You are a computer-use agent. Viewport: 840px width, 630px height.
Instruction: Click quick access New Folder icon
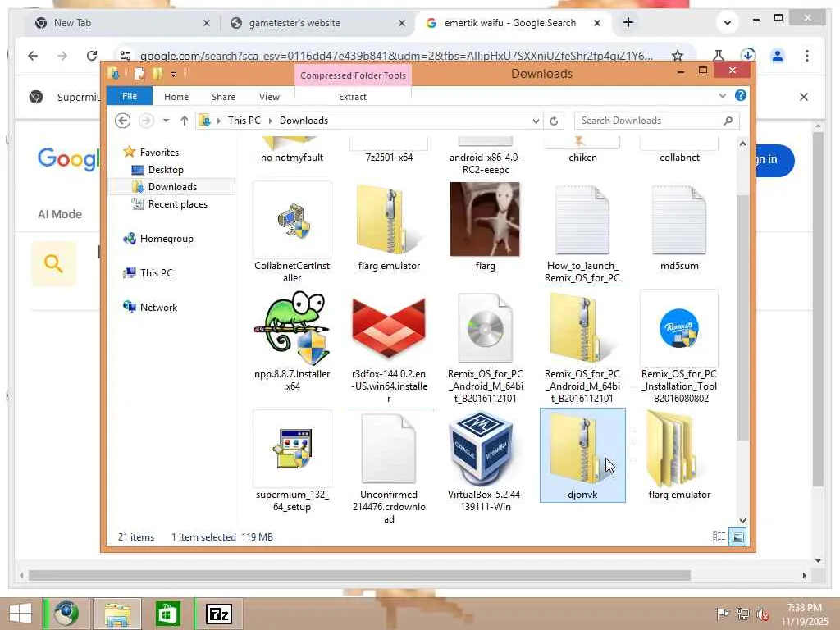click(157, 74)
